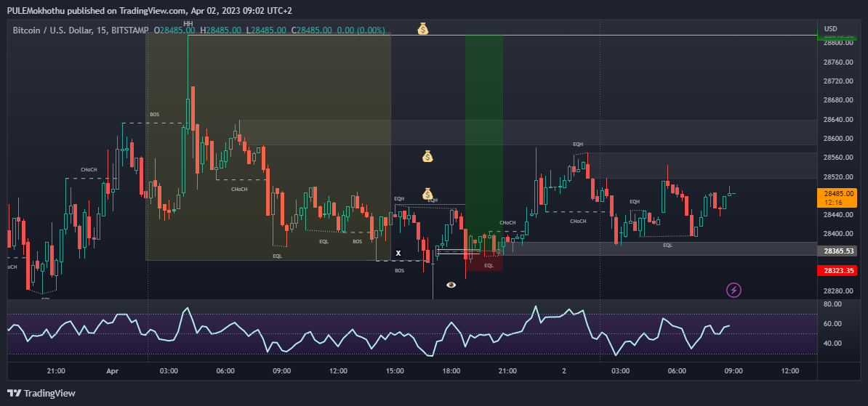
Task: Click the 28280.00 price axis label
Action: point(838,291)
